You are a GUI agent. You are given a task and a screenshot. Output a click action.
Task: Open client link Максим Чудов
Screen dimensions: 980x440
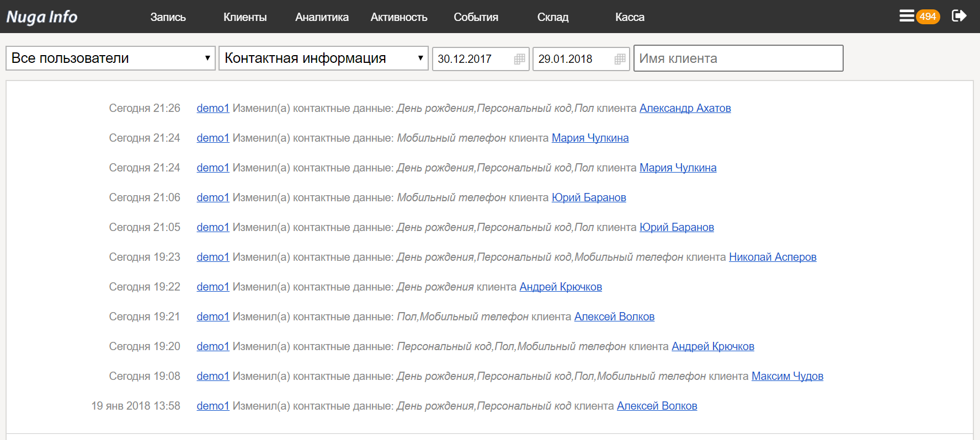click(787, 376)
